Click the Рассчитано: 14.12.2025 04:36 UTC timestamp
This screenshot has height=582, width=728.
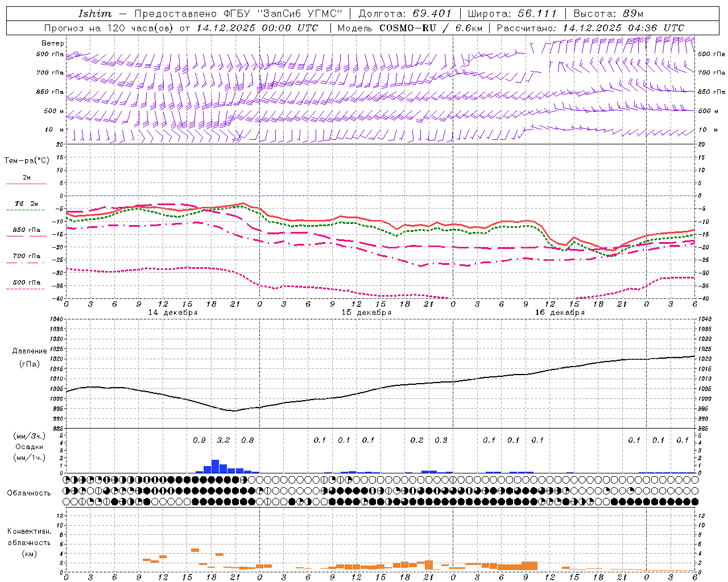[x=591, y=28]
